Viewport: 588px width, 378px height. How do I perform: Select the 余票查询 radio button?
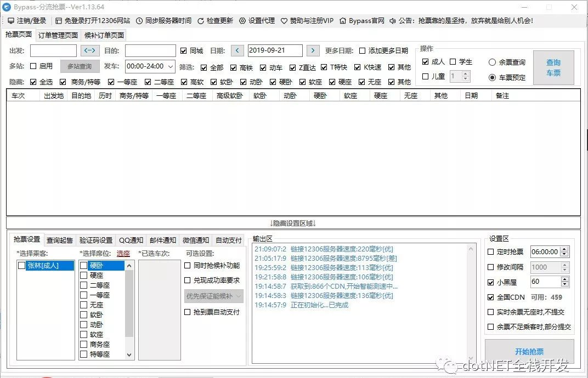493,62
